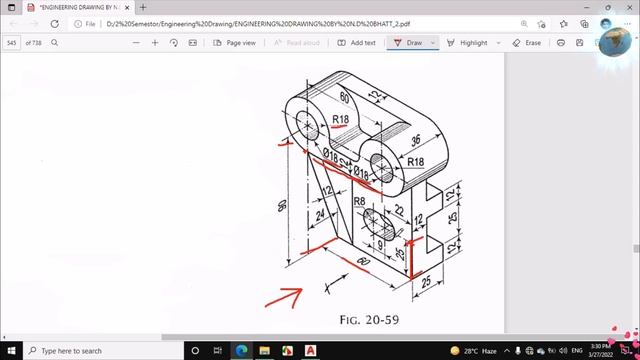This screenshot has width=640, height=360.
Task: Click the page number field showing 545
Action: 11,42
